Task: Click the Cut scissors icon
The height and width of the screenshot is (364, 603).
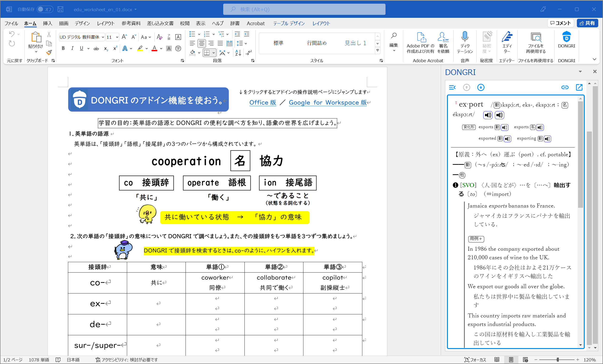Action: point(49,34)
